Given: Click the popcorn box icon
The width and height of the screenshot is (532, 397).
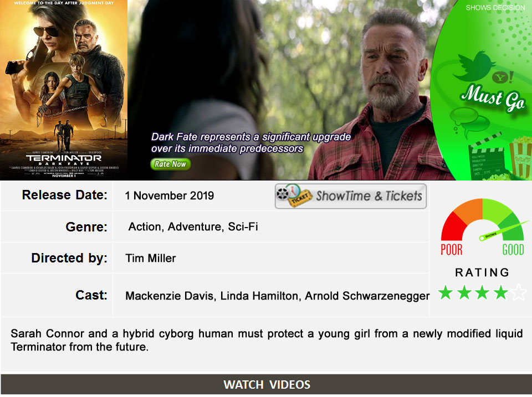Looking at the screenshot, I should pyautogui.click(x=521, y=157).
